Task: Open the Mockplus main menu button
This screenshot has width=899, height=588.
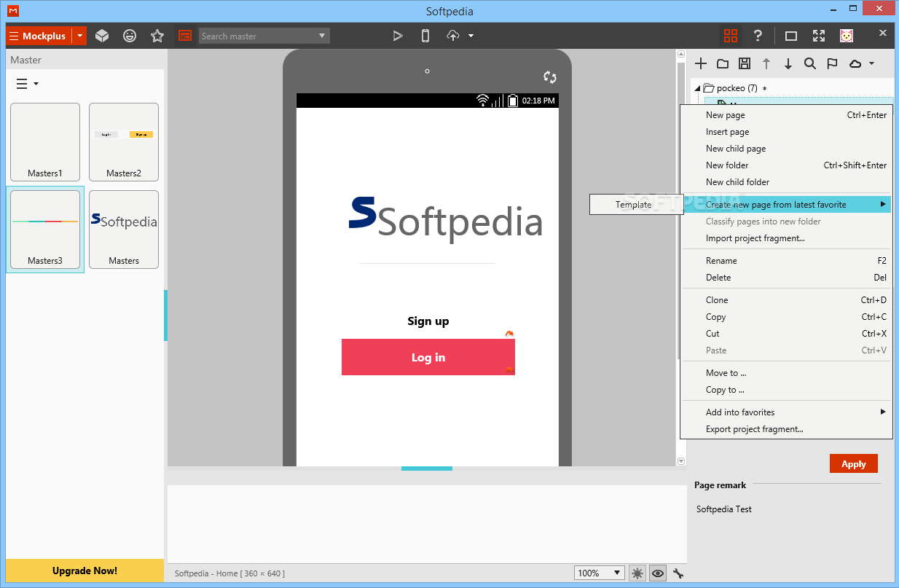Action: [x=38, y=36]
